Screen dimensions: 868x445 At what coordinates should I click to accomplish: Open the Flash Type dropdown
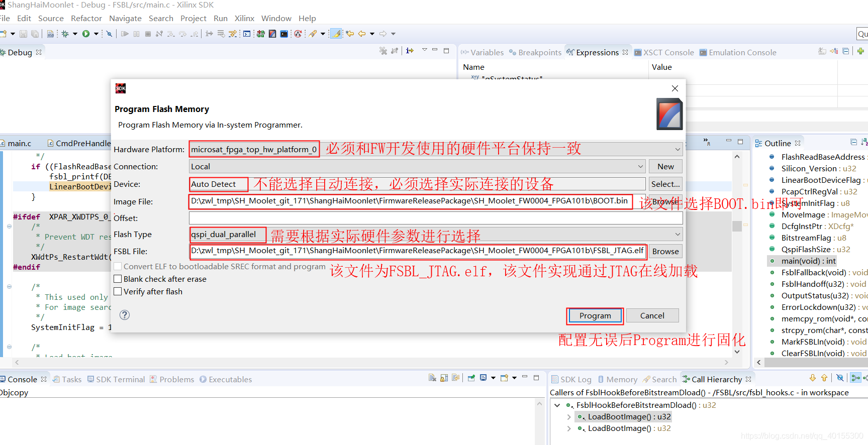tap(678, 234)
